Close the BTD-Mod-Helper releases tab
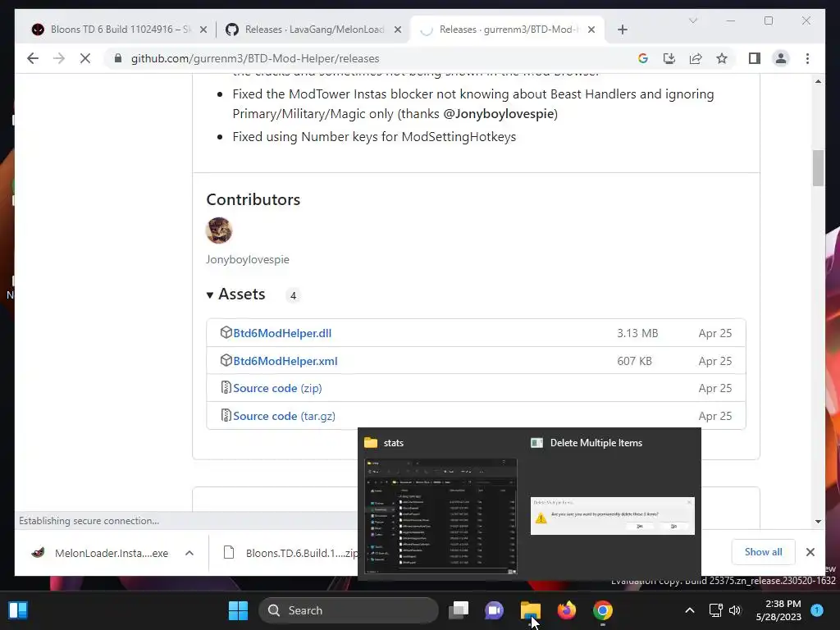The width and height of the screenshot is (840, 630). pyautogui.click(x=591, y=30)
